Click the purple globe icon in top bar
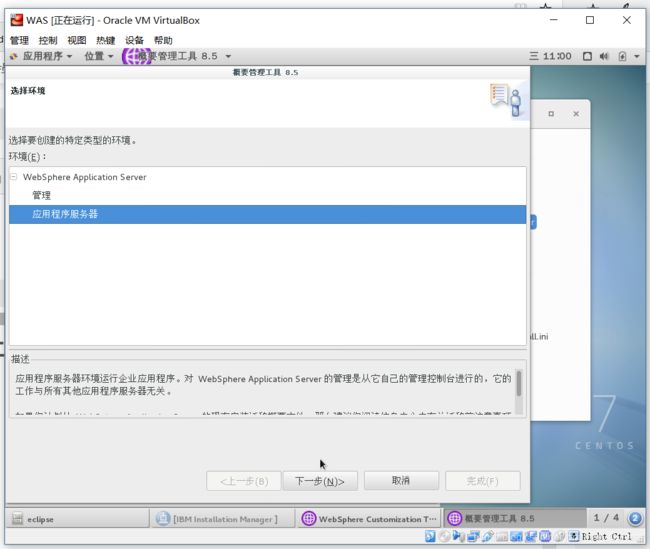Image resolution: width=650 pixels, height=549 pixels. tap(136, 56)
